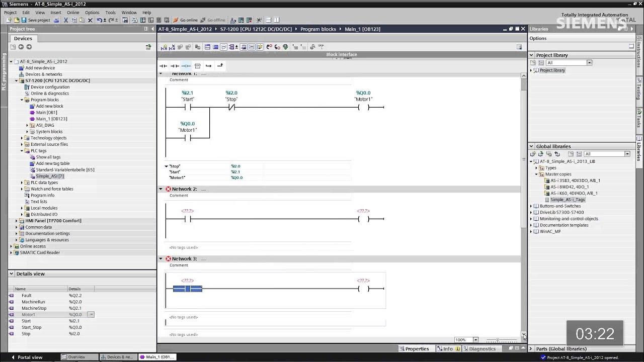Click the forward arrow in Project tree
This screenshot has height=362, width=644.
[29, 47]
